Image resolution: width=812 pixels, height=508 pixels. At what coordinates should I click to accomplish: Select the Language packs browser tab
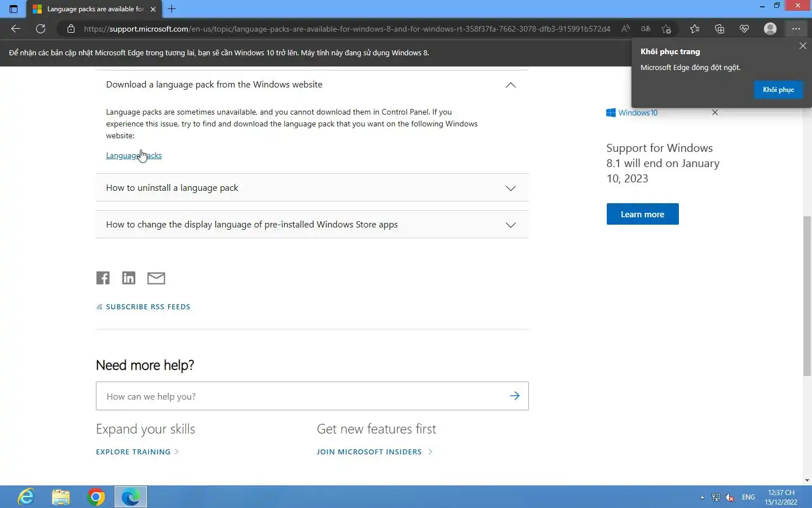tap(95, 9)
